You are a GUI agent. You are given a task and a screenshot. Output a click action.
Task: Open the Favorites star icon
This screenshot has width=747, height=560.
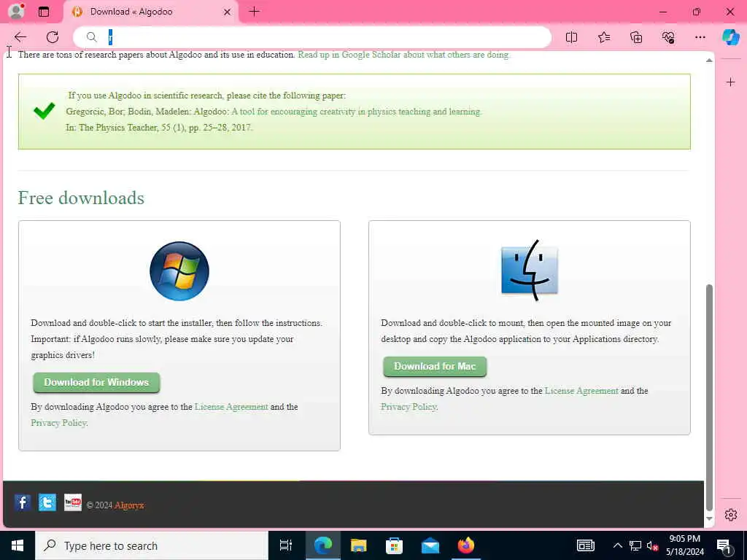click(603, 37)
